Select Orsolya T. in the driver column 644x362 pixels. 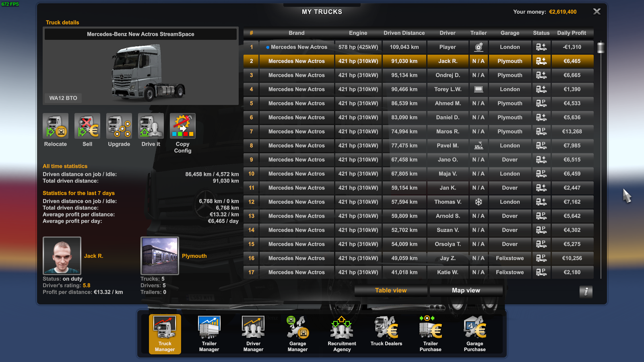pos(448,244)
